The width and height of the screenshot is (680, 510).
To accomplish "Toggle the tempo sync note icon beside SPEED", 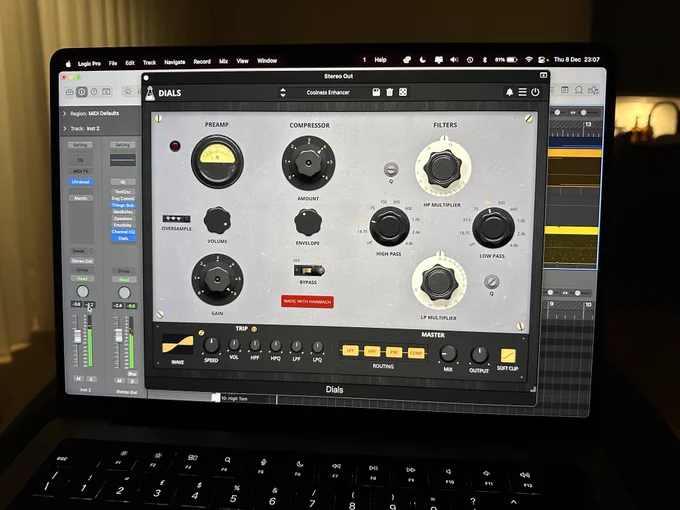I will [201, 333].
